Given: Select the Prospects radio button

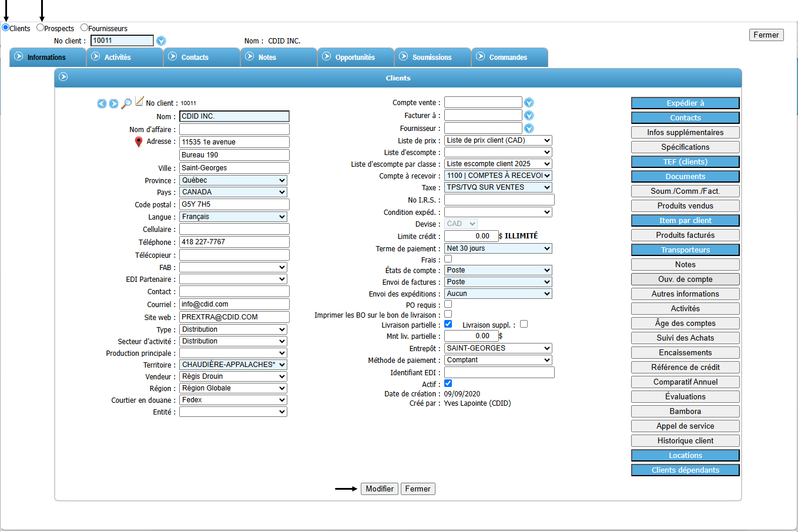Looking at the screenshot, I should click(41, 28).
